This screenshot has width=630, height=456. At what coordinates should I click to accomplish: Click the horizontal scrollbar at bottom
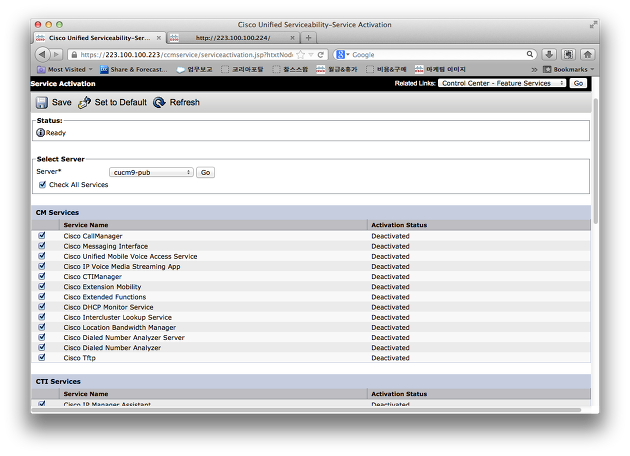coord(307,410)
